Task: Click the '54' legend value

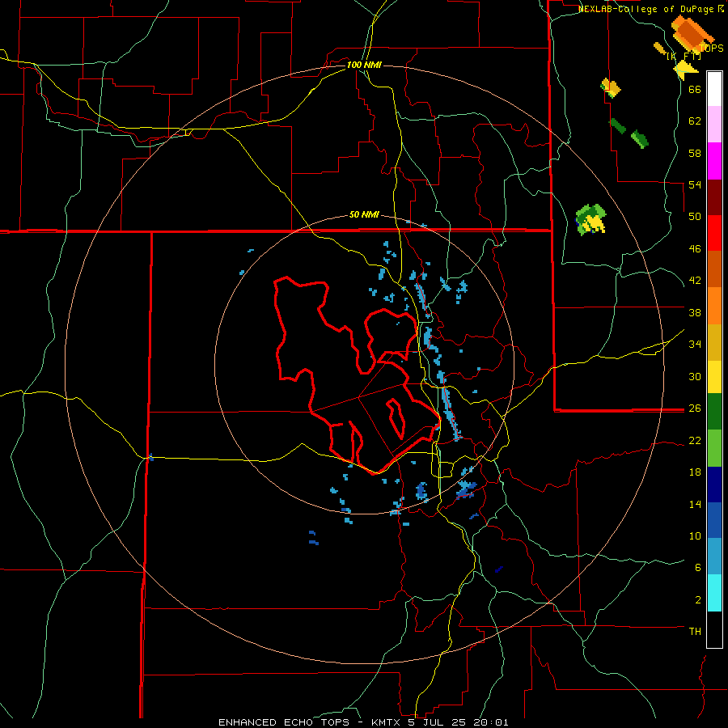Action: [x=695, y=184]
